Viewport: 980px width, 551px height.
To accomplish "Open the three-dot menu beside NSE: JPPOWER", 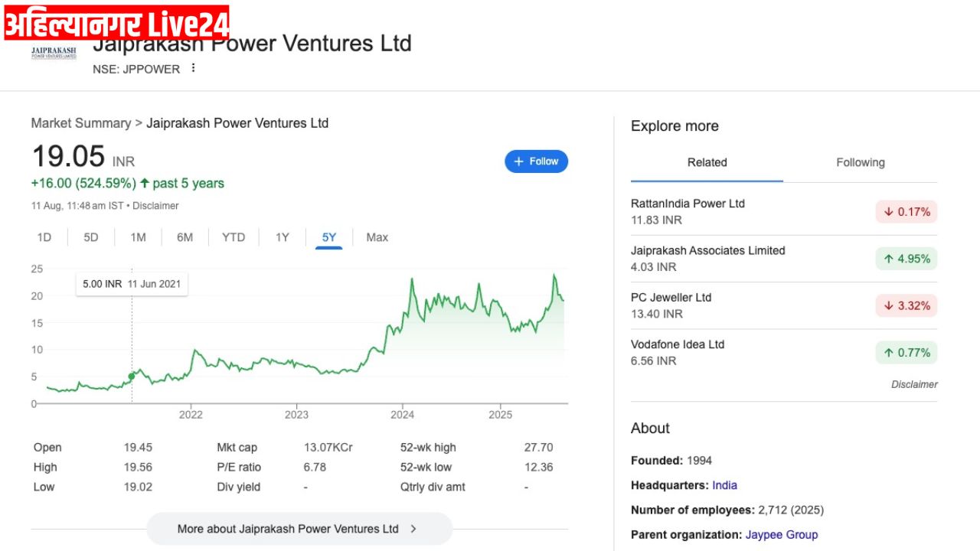I will pyautogui.click(x=193, y=68).
